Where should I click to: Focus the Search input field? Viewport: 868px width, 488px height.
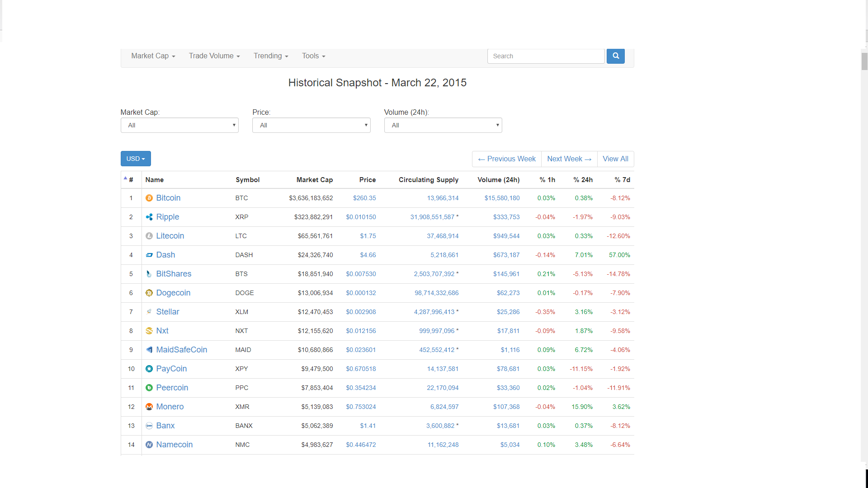point(546,56)
